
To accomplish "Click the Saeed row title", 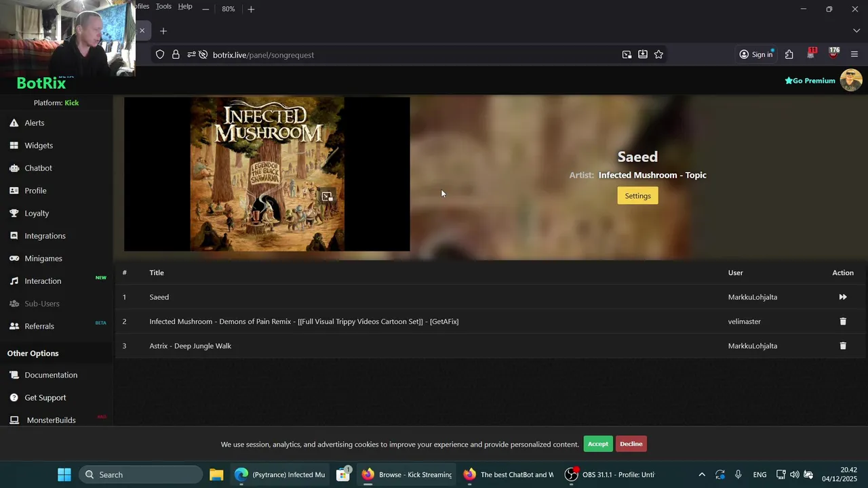I will click(x=159, y=297).
